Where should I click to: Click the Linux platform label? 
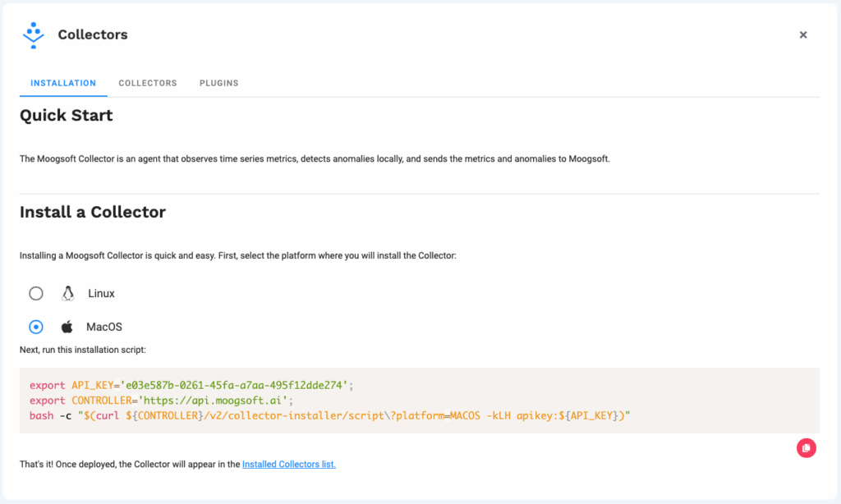[101, 293]
